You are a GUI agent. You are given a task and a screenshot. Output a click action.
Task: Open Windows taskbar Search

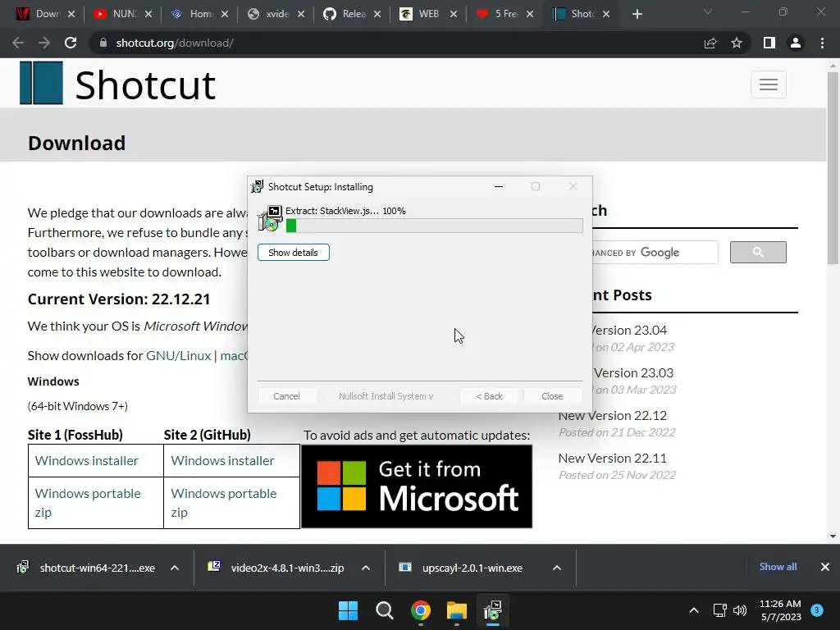[x=384, y=610]
